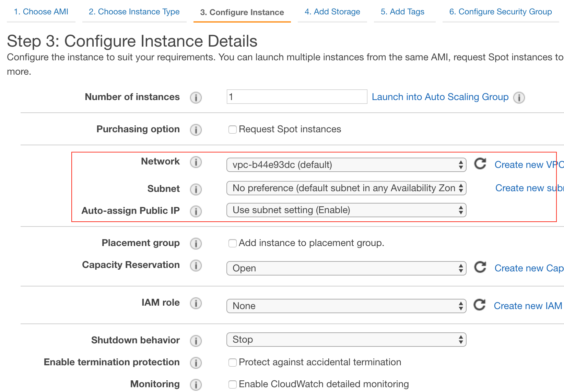
Task: Show Auto-assign Public IP info icon
Action: click(x=196, y=211)
